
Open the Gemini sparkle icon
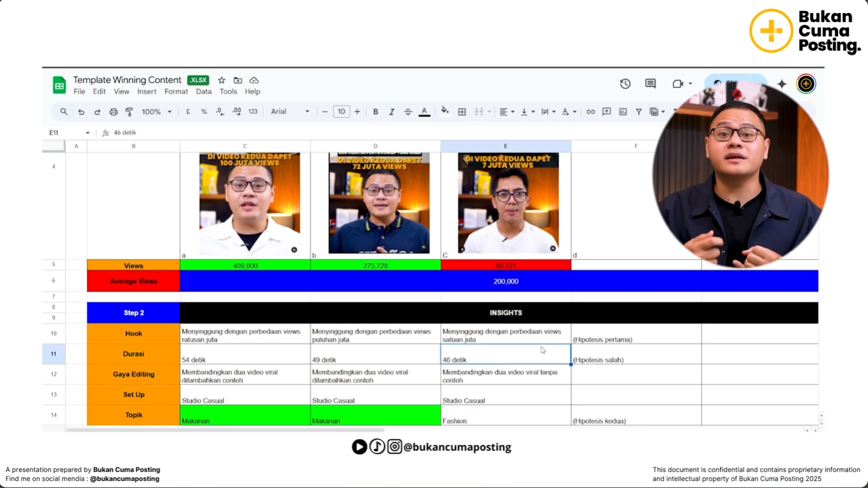coord(781,84)
